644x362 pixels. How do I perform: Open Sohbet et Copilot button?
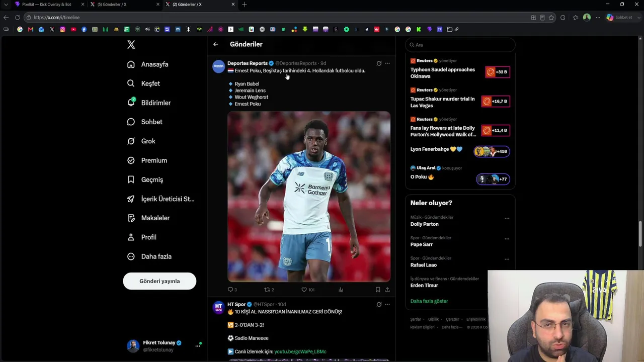point(619,18)
